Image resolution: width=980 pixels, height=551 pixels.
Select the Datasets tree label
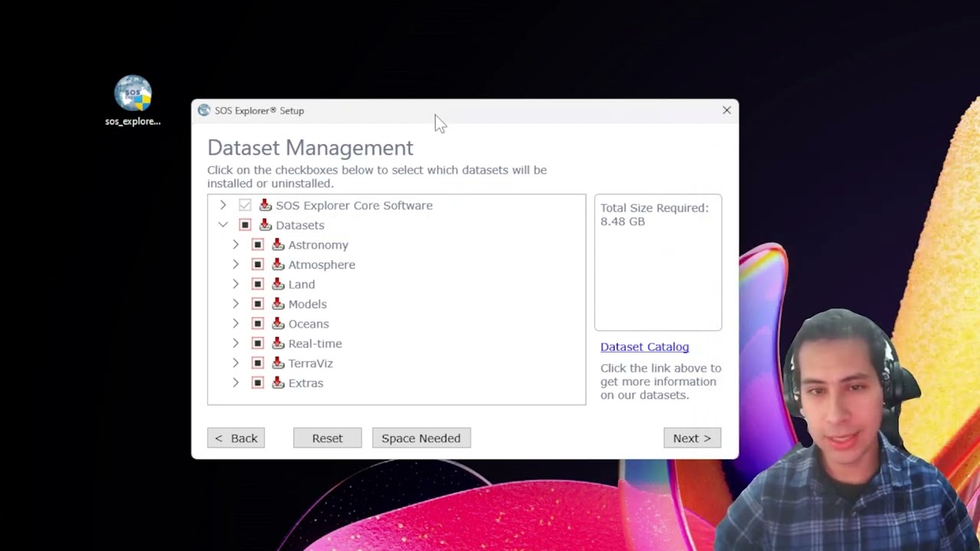(300, 225)
